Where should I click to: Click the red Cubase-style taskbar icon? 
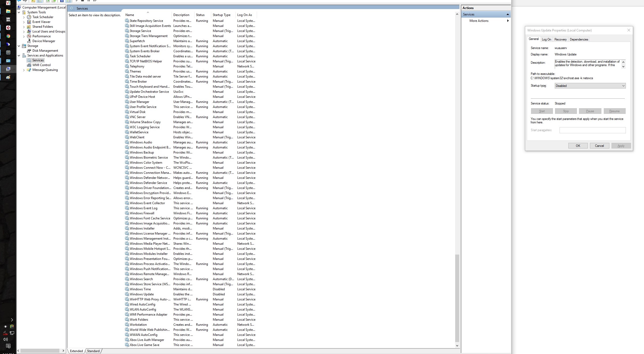click(x=8, y=28)
